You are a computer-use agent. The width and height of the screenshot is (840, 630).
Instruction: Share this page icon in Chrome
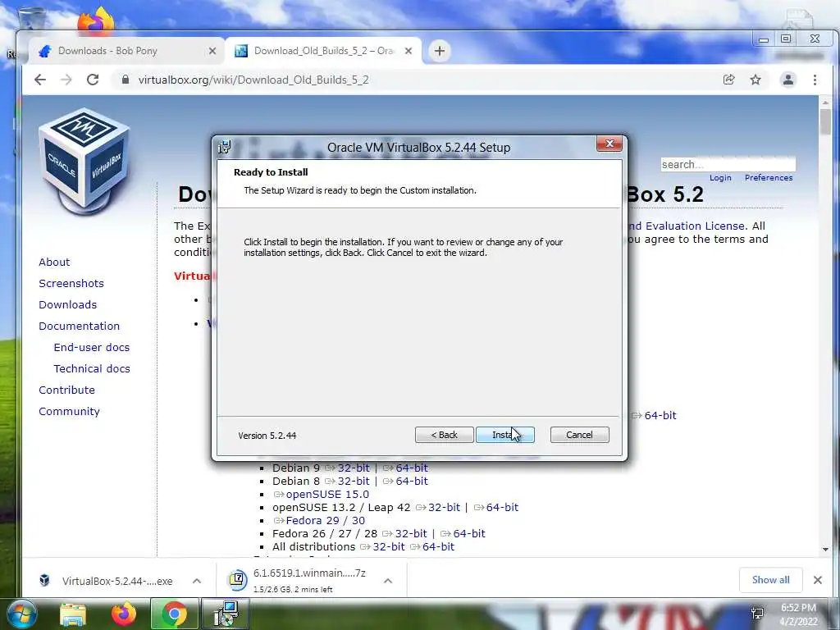[728, 80]
